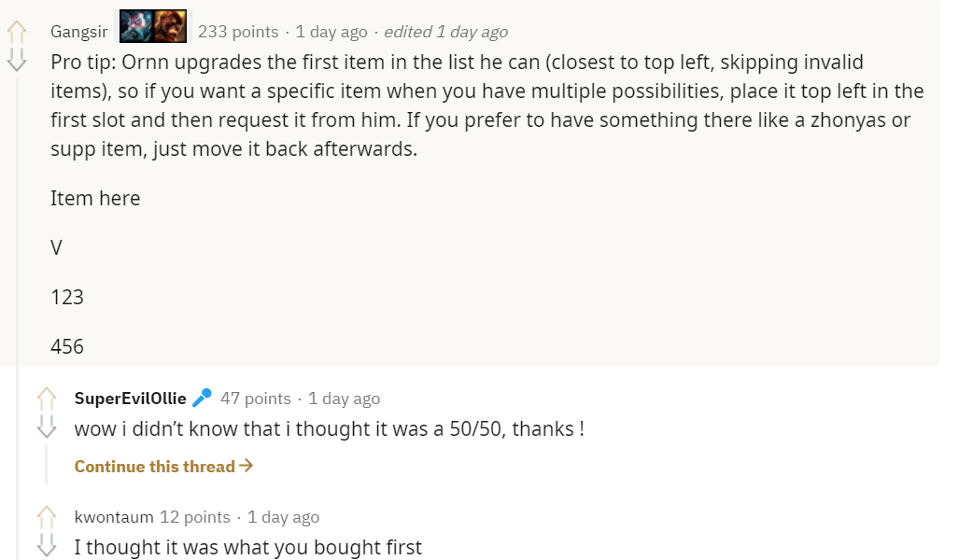Click kwontaum's '1 day ago' timestamp
This screenshot has width=973, height=560.
tap(284, 516)
